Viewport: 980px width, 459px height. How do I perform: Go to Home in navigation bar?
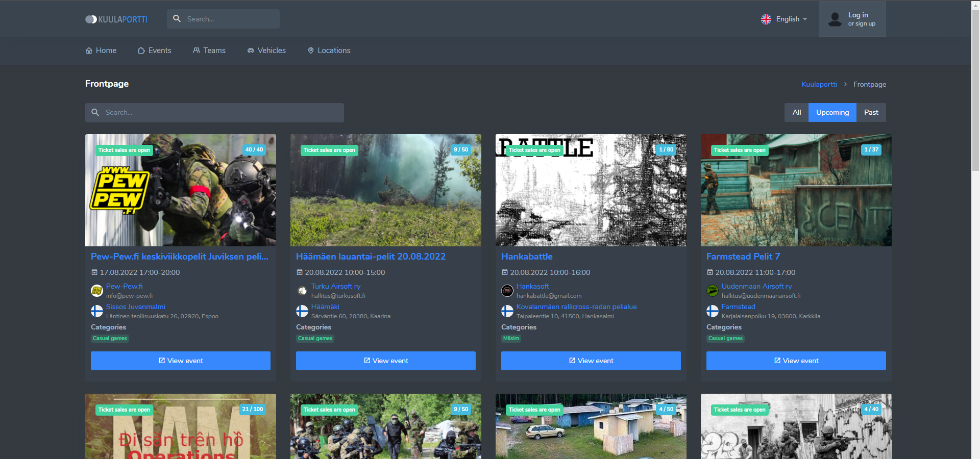(x=101, y=50)
